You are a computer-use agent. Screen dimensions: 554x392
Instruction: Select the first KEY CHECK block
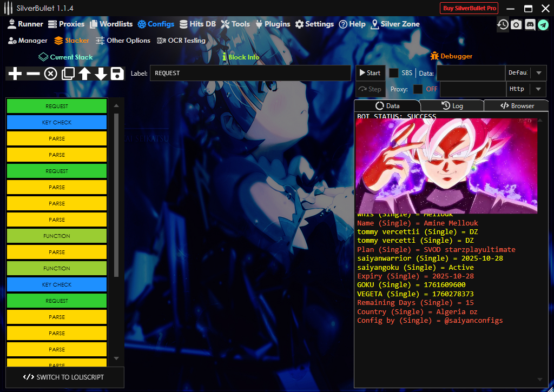click(x=57, y=123)
